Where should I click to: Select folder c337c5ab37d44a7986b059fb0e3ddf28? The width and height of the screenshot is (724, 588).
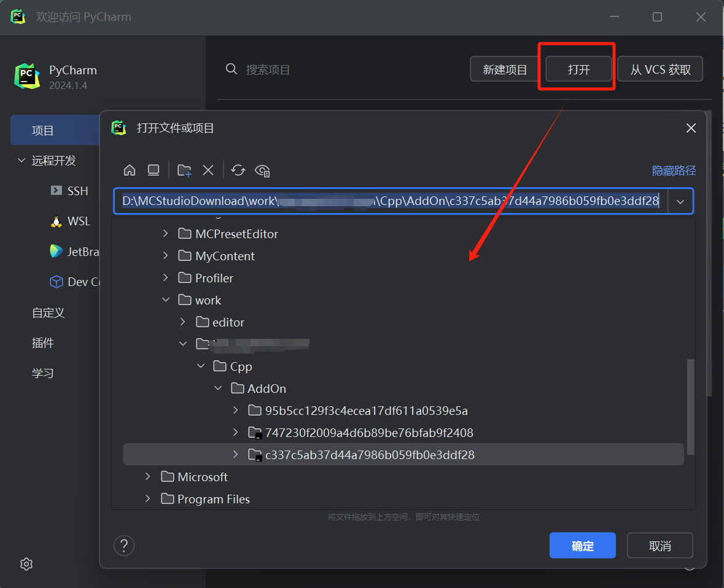[403, 455]
